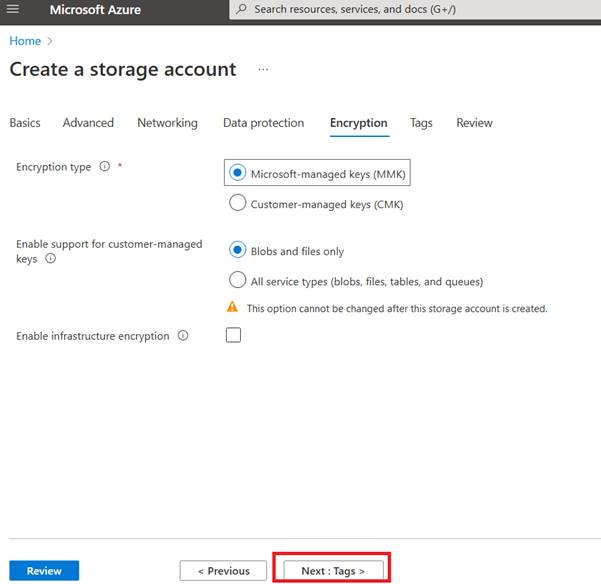Enable infrastructure encryption checkbox
The width and height of the screenshot is (601, 584).
click(233, 335)
